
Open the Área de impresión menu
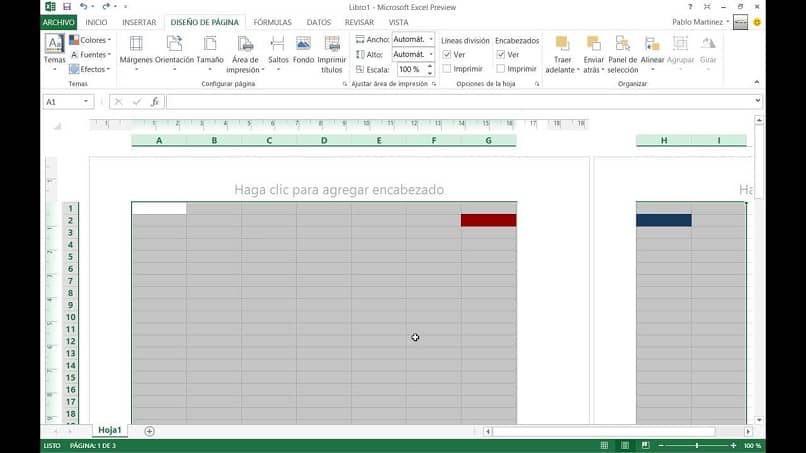[245, 55]
